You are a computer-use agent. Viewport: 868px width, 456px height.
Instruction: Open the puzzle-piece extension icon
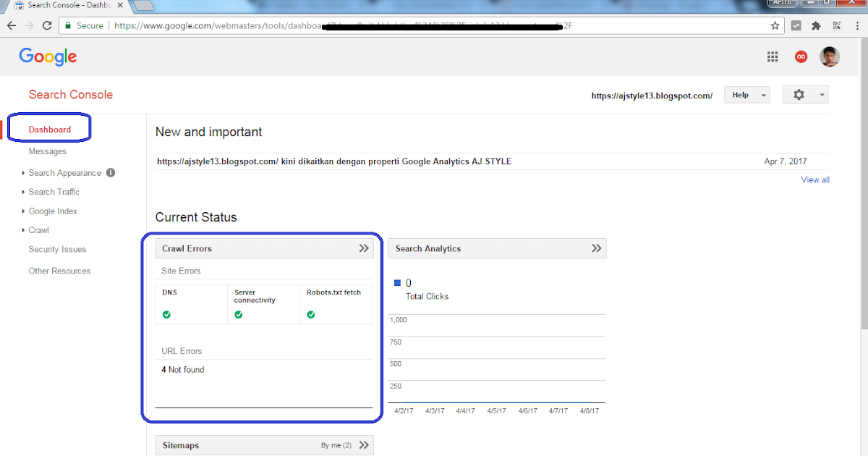(817, 25)
